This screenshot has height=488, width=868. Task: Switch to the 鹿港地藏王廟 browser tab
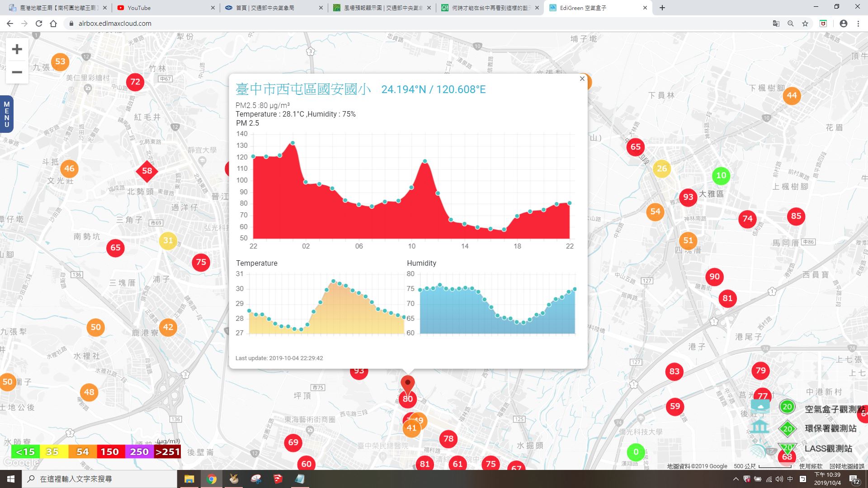point(58,8)
